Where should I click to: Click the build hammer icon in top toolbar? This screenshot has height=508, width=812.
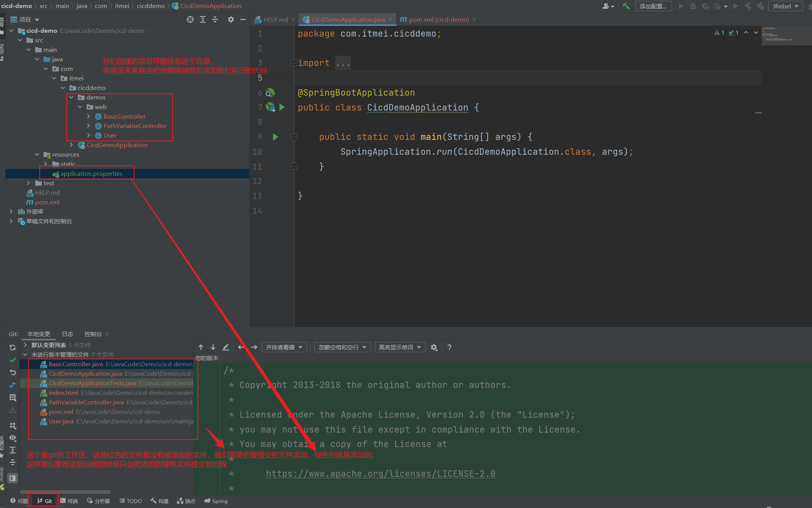626,6
